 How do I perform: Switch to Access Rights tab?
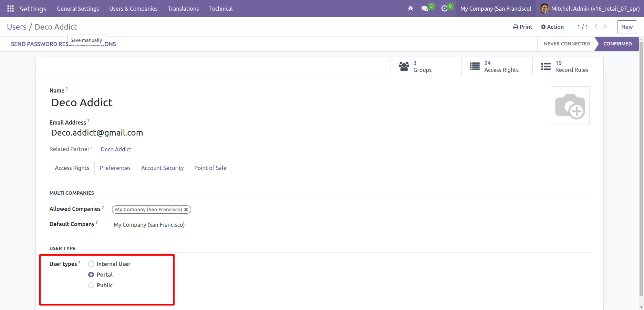point(72,168)
